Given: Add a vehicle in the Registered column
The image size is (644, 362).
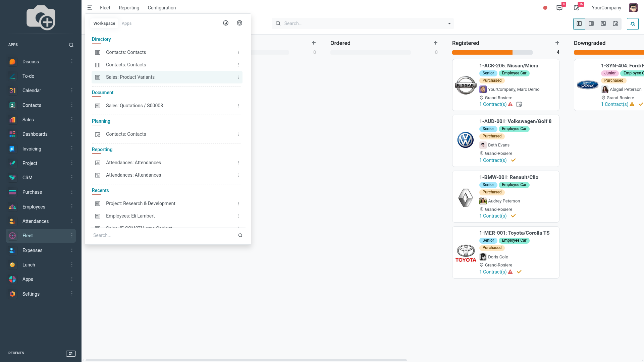Looking at the screenshot, I should pyautogui.click(x=557, y=43).
